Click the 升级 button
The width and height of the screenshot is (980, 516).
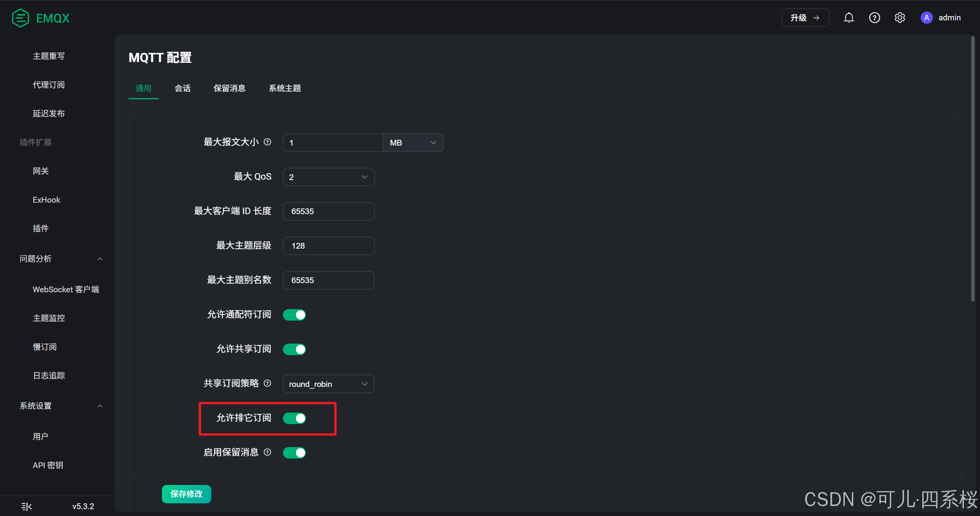coord(805,18)
